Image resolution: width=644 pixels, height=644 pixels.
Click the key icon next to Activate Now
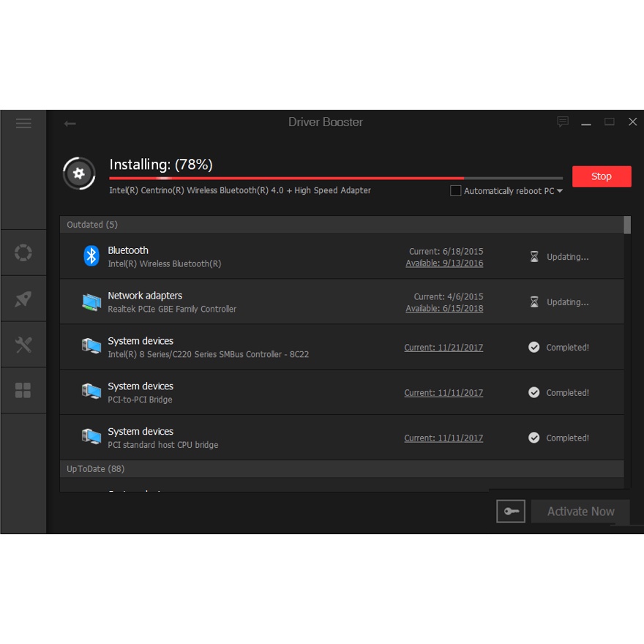coord(510,511)
